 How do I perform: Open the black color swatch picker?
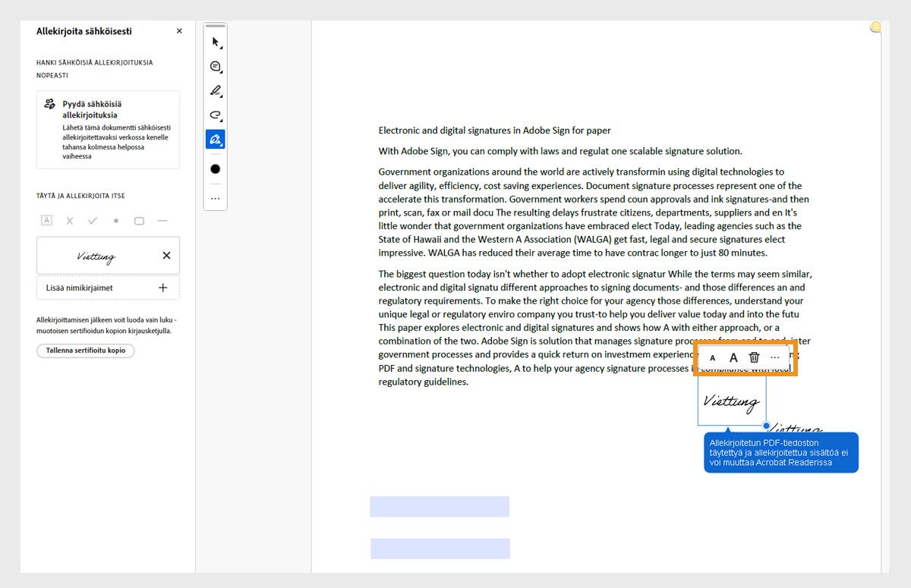click(x=216, y=169)
